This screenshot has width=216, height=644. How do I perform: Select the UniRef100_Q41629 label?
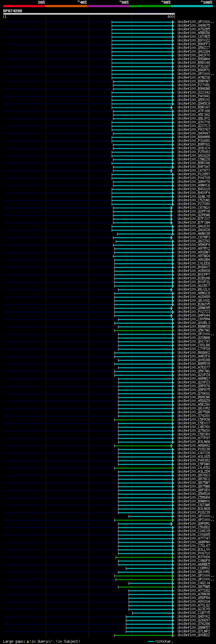[x=194, y=155]
